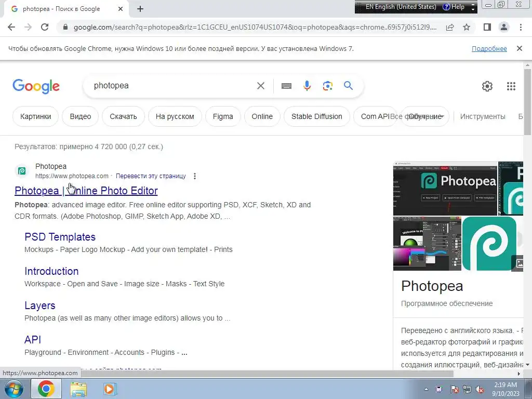Open Google apps grid
The width and height of the screenshot is (532, 399).
click(511, 86)
